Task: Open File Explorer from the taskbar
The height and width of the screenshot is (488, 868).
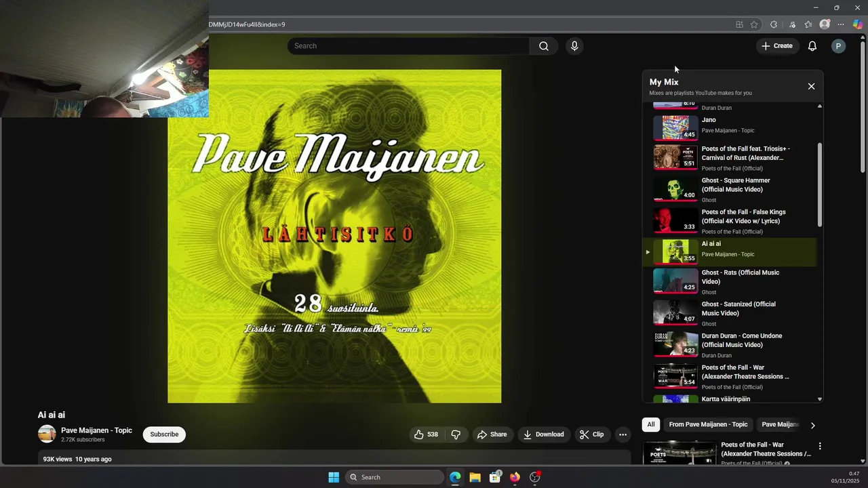Action: coord(475,477)
